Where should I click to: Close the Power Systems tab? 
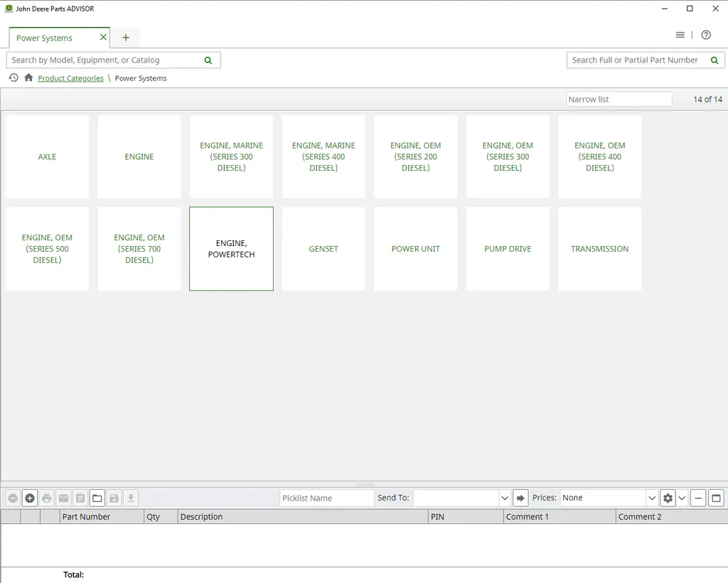point(103,37)
